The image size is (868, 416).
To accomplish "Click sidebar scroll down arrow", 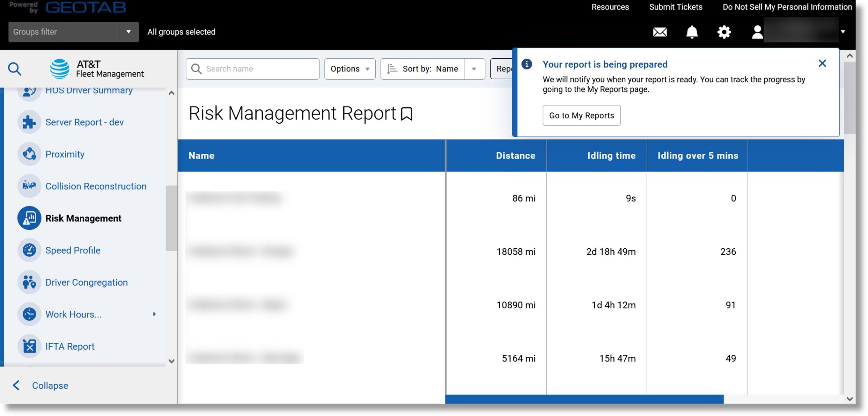I will [172, 361].
